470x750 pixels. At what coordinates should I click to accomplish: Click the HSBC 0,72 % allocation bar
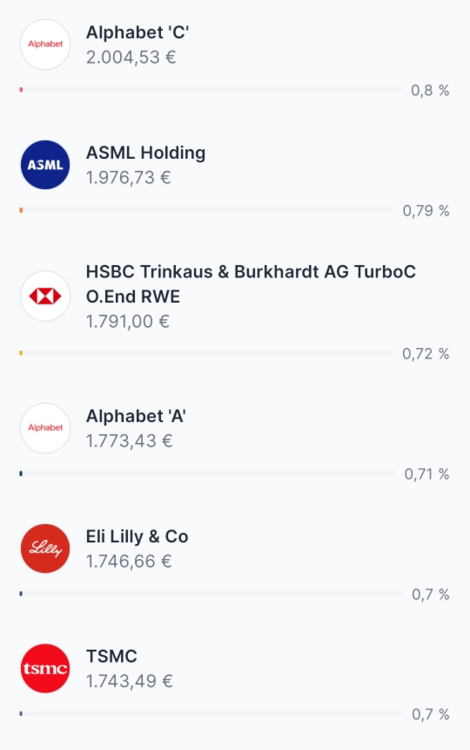206,353
